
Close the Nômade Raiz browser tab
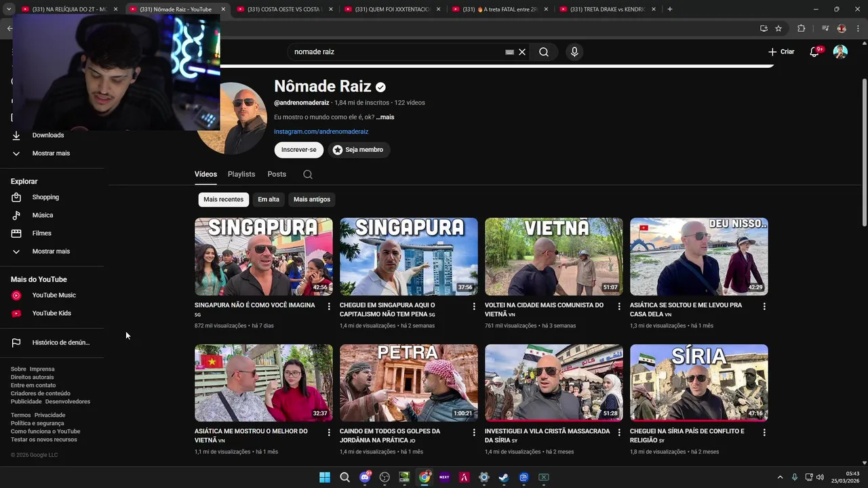[223, 9]
